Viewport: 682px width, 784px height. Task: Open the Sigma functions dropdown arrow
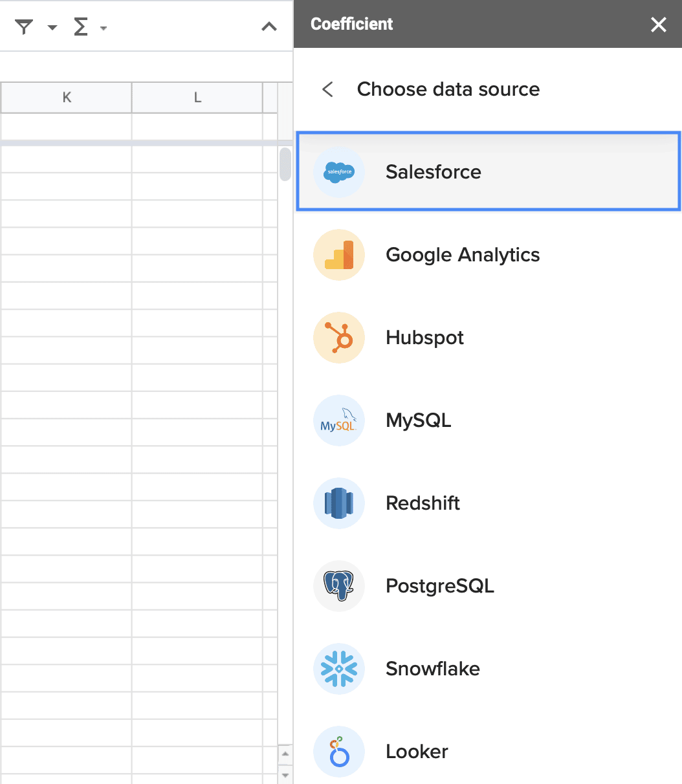click(x=104, y=28)
